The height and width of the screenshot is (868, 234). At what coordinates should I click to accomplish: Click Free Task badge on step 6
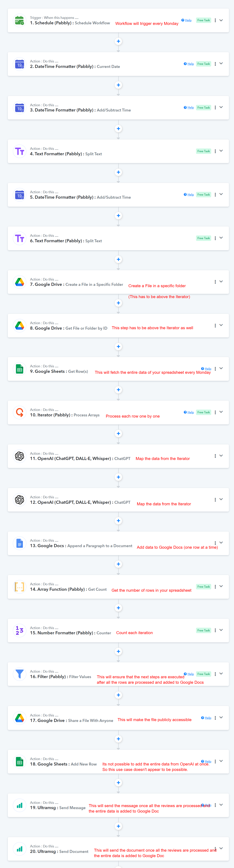pyautogui.click(x=204, y=238)
